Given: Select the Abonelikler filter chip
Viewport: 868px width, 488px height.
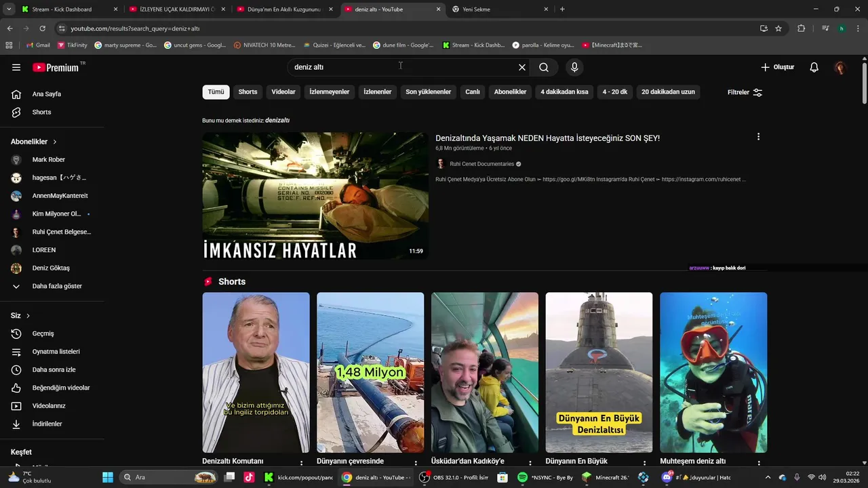Looking at the screenshot, I should 510,92.
